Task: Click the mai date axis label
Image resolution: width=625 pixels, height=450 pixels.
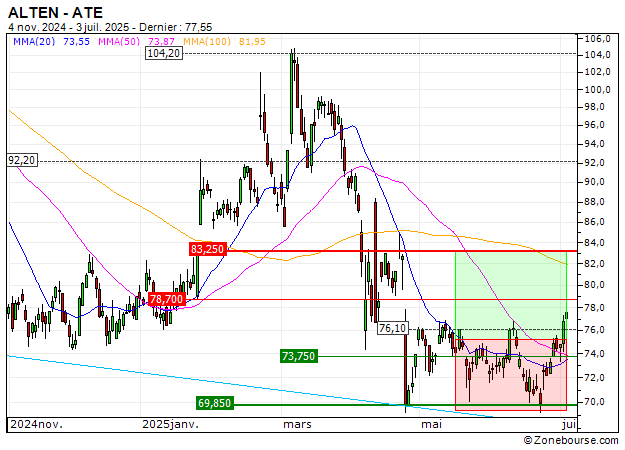Action: [x=432, y=424]
